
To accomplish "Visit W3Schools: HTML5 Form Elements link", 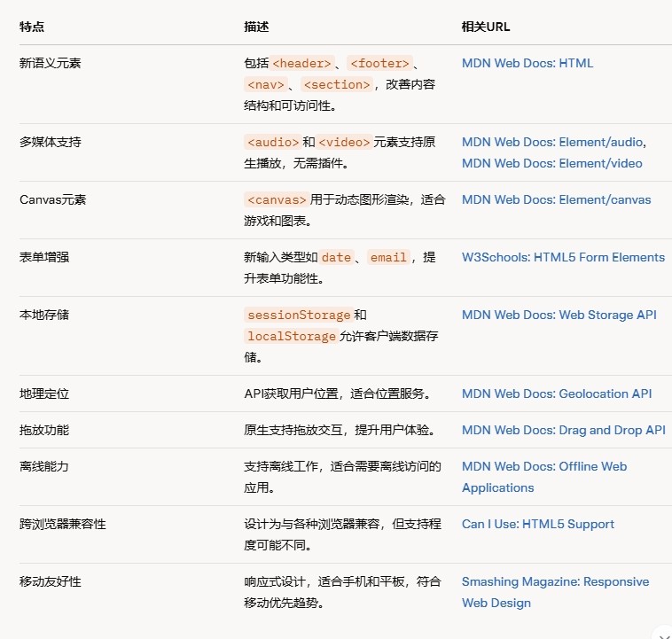I will coord(563,257).
